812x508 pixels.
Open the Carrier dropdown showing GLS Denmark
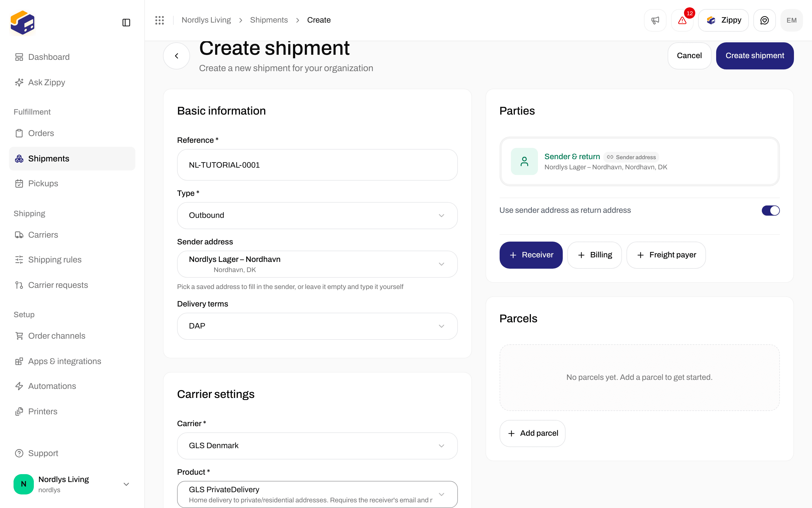(x=317, y=446)
